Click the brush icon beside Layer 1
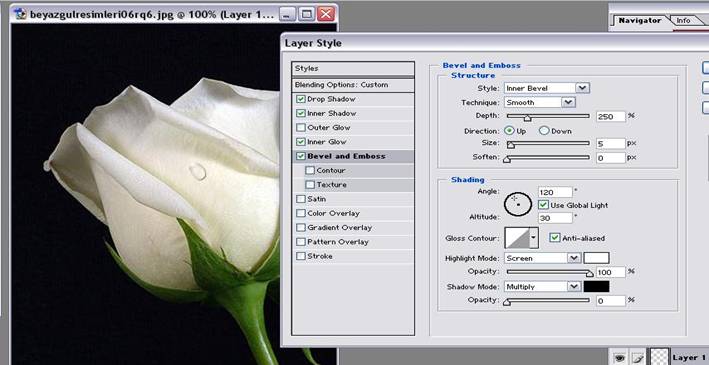 click(x=638, y=358)
